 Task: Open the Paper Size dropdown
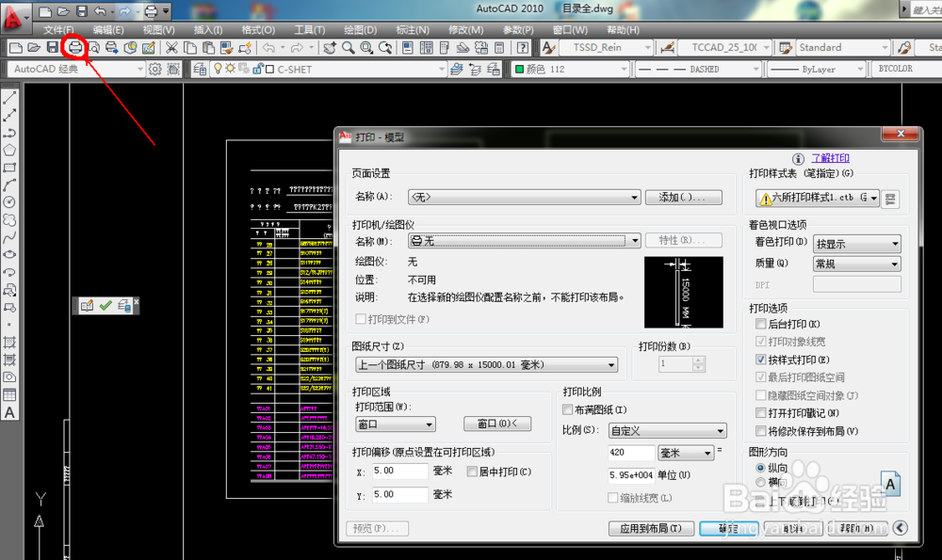(487, 364)
